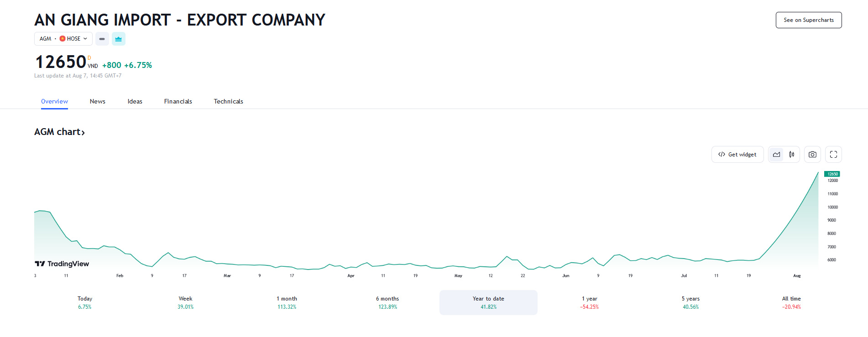Viewport: 868px width, 337px height.
Task: Open the AGM HOSE exchange dropdown
Action: point(63,39)
